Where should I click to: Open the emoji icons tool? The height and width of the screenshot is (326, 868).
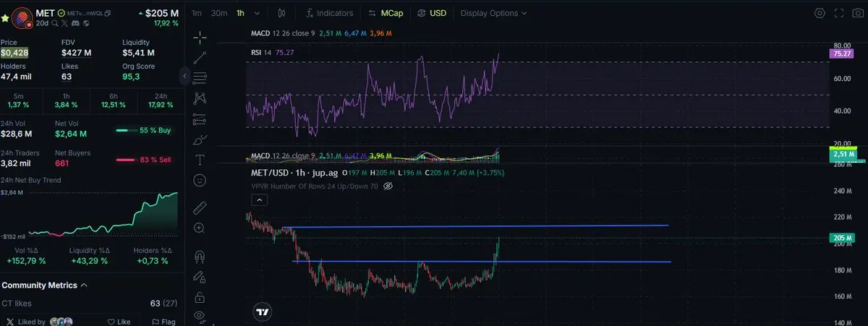200,179
